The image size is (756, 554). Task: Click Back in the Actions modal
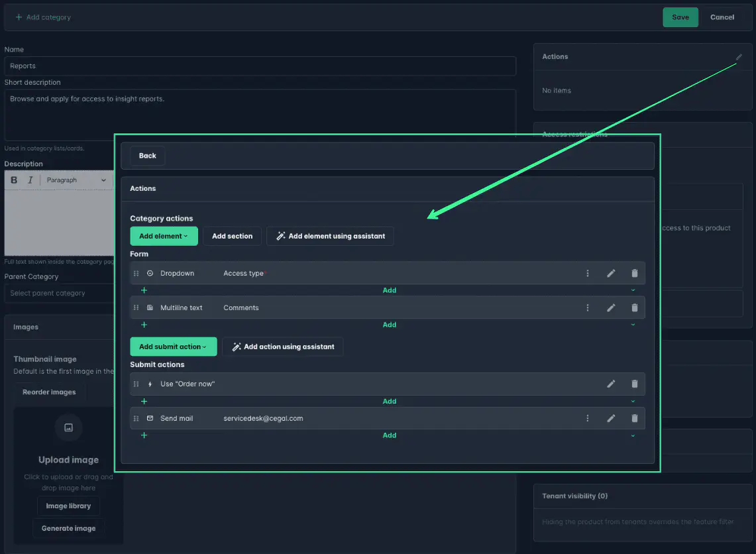(147, 155)
